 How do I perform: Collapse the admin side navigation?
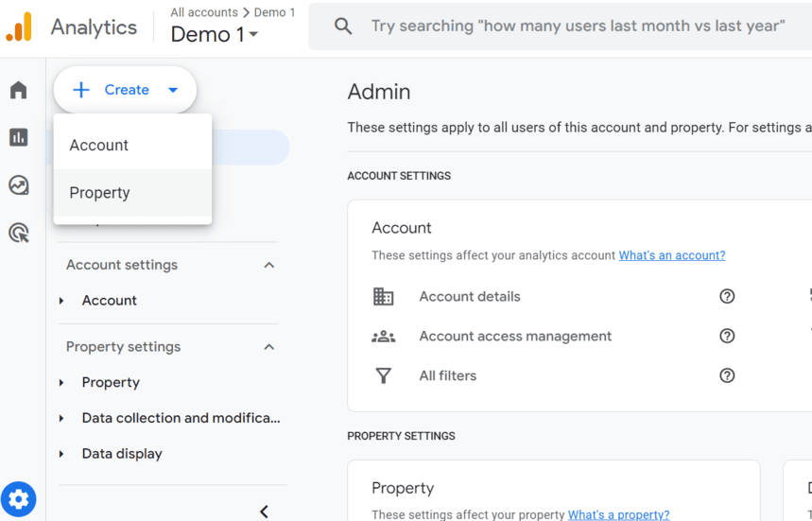tap(264, 512)
